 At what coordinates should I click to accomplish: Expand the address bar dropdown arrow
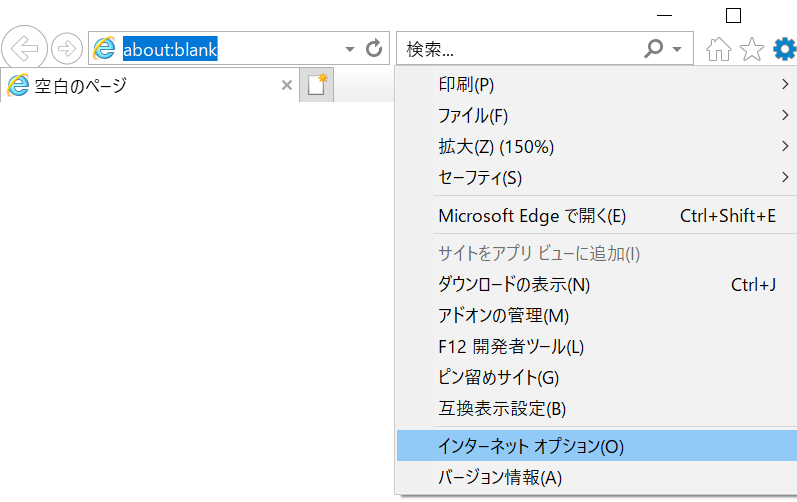(x=349, y=49)
